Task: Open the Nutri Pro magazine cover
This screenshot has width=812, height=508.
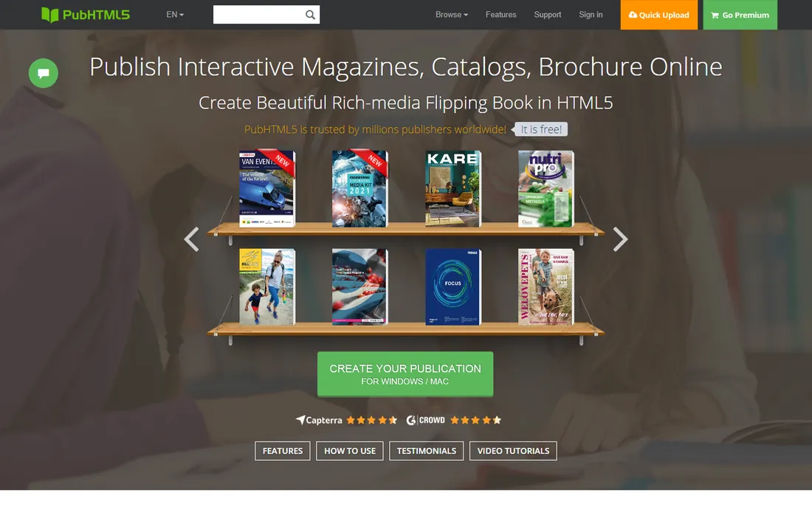Action: (546, 189)
